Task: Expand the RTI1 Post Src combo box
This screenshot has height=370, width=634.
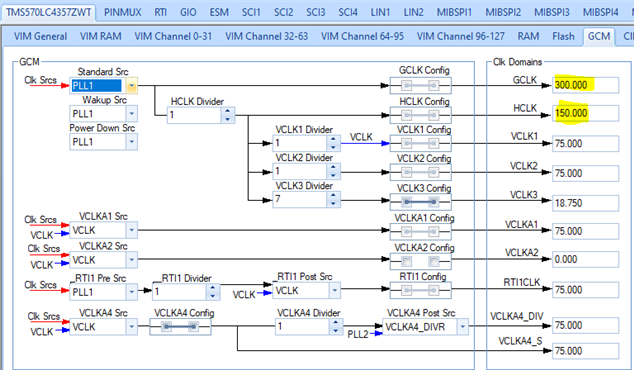Action: (x=334, y=290)
